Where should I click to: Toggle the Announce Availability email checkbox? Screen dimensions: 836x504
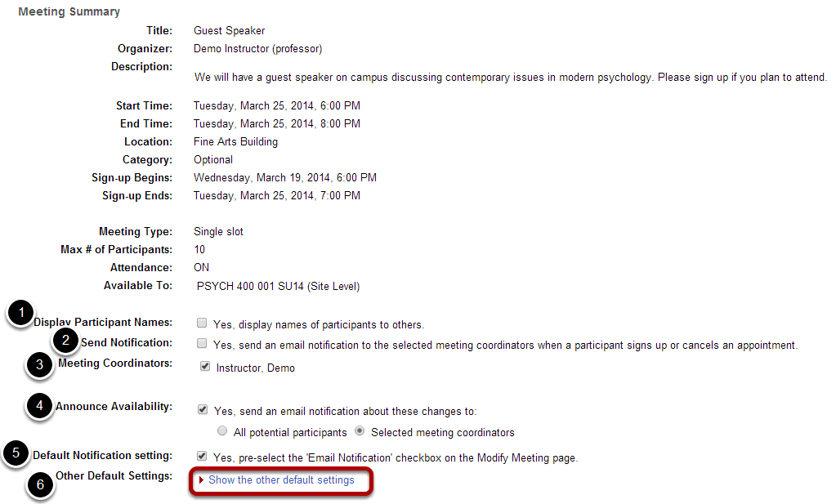pos(203,410)
